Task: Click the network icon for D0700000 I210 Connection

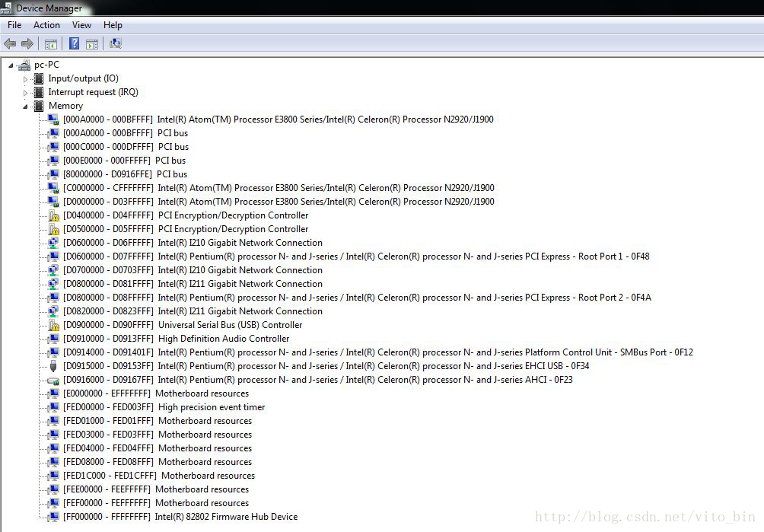Action: [53, 270]
